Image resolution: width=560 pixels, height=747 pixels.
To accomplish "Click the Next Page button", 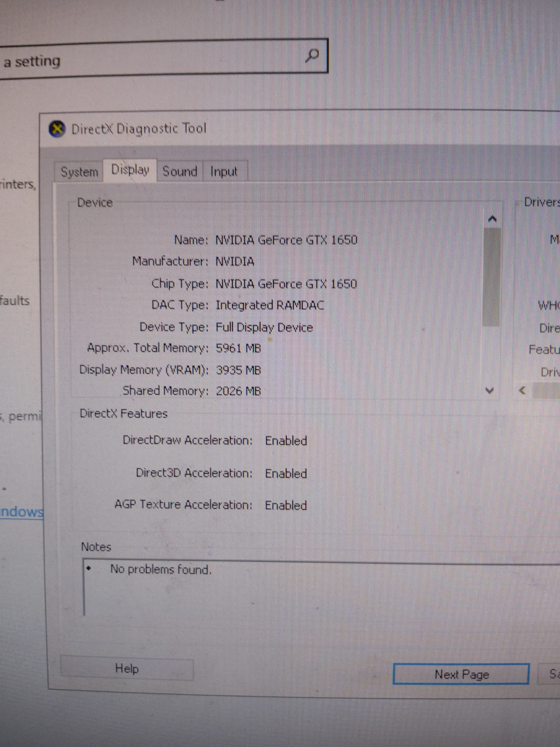I will pyautogui.click(x=461, y=674).
